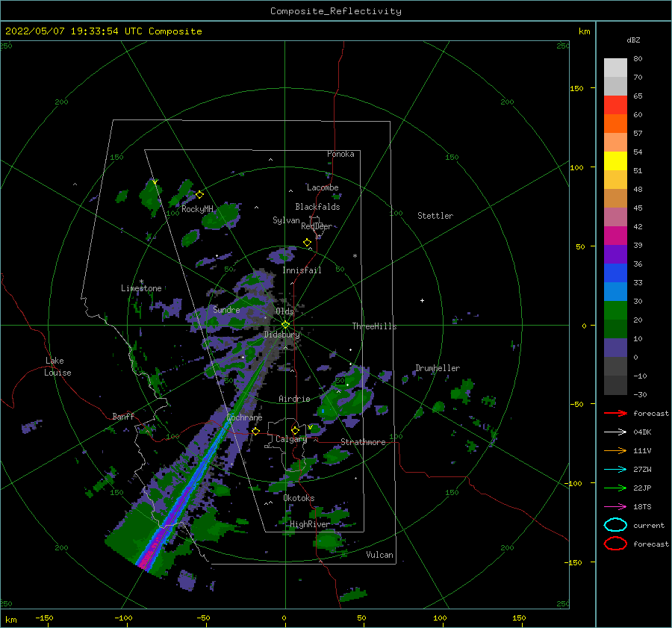672x628 pixels.
Task: Select the 33 dBZ blue color swatch
Action: pyautogui.click(x=615, y=291)
